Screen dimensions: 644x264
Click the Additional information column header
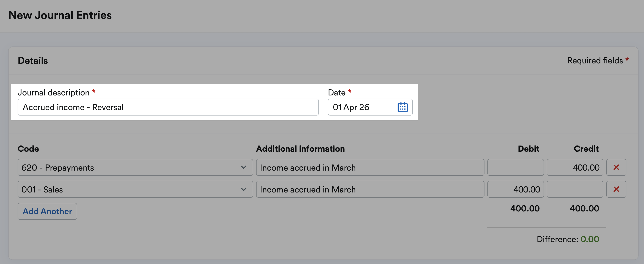pos(300,149)
